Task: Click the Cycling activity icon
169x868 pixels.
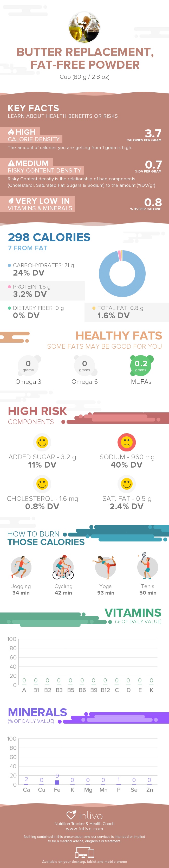Action: [63, 567]
